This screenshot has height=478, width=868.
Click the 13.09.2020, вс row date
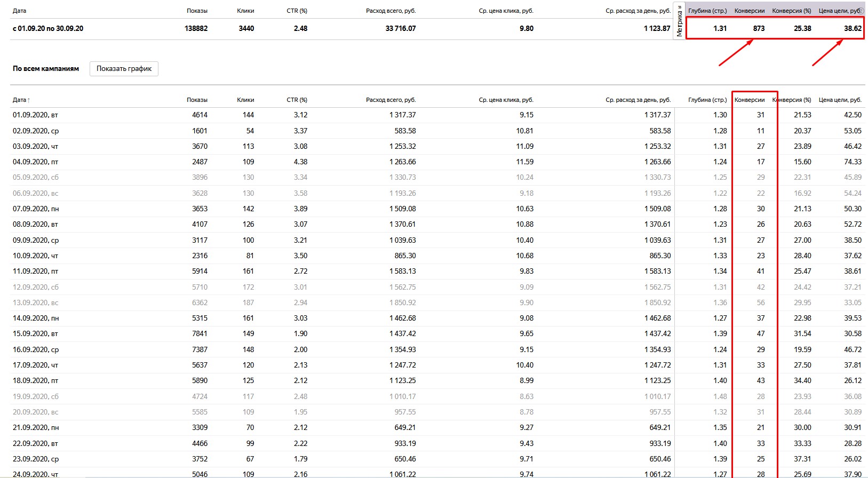[35, 302]
